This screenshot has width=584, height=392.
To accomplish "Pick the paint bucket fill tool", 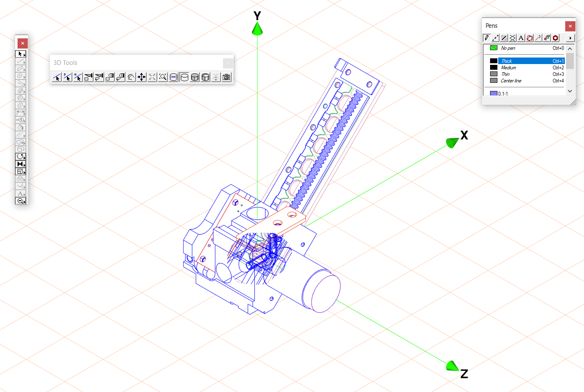I will coord(20,127).
